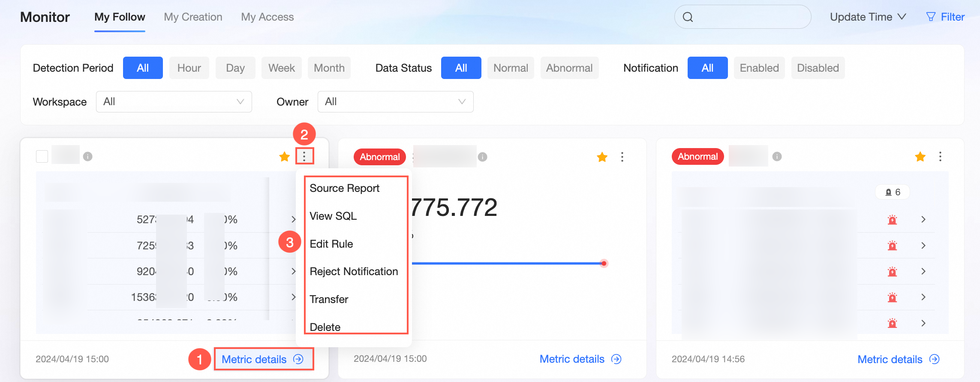Click the info icon on first card
The width and height of the screenshot is (980, 382).
[88, 157]
